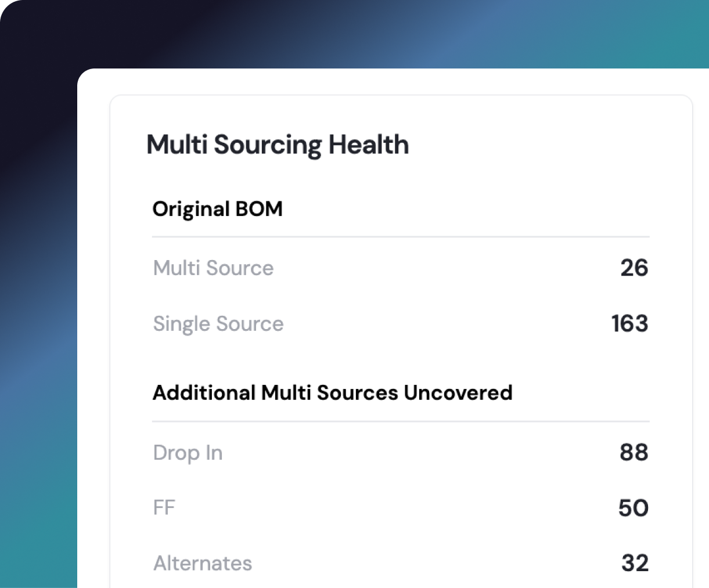Select the Original BOM section header
This screenshot has width=709, height=588.
pos(217,210)
